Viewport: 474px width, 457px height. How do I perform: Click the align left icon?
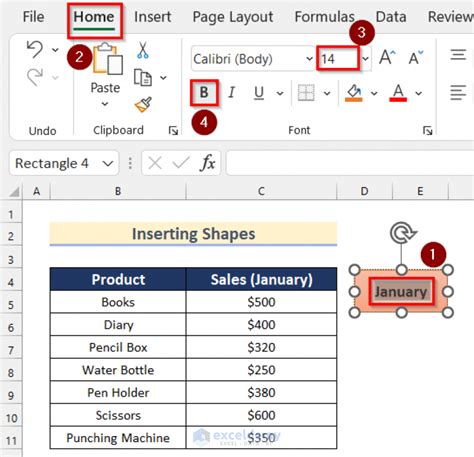click(458, 93)
